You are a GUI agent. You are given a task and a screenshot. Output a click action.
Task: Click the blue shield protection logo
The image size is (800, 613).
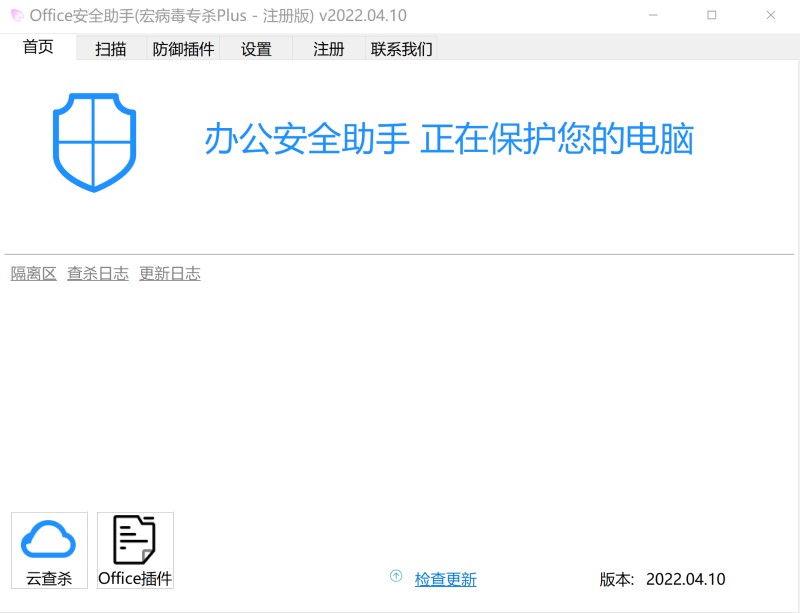(x=94, y=142)
